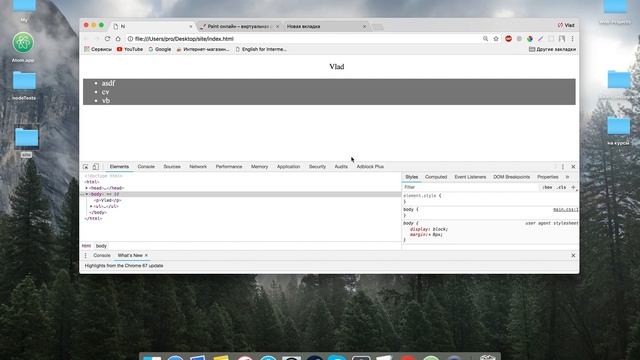Screen dimensions: 640x360
Task: Click the zoom magnifier icon in address bar
Action: click(485, 39)
